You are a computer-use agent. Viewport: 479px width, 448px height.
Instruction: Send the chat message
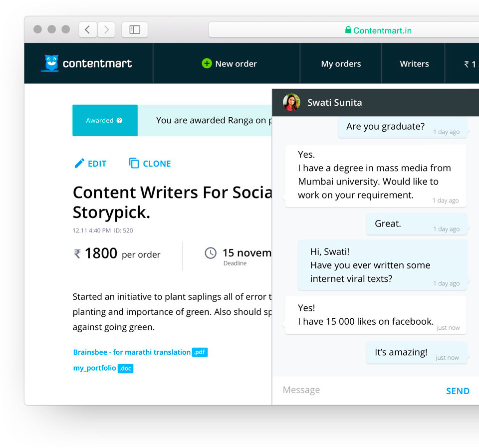[458, 391]
